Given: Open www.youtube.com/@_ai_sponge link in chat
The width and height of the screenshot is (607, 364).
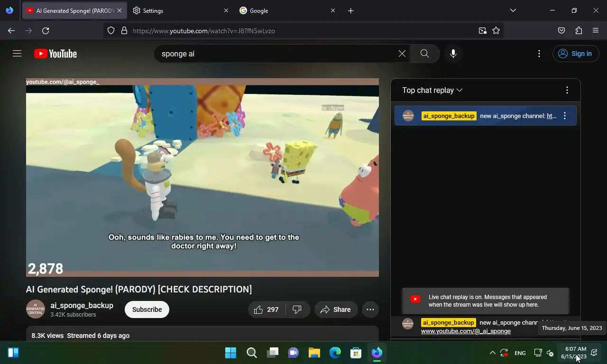Looking at the screenshot, I should coord(466,331).
